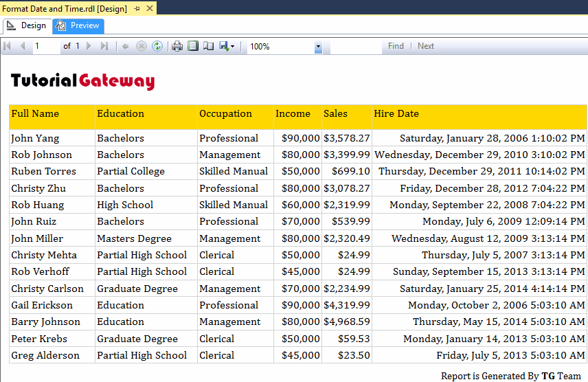Click John Ruiz's $70,000 income cell
The image size is (588, 382).
297,221
